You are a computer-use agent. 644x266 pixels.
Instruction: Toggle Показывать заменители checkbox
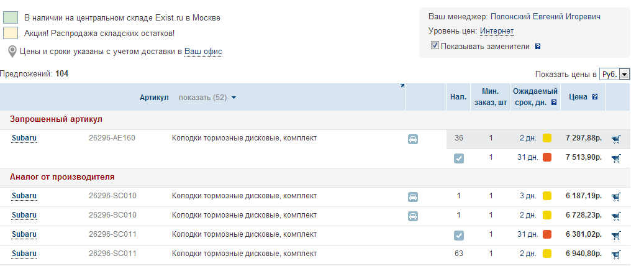click(x=435, y=45)
